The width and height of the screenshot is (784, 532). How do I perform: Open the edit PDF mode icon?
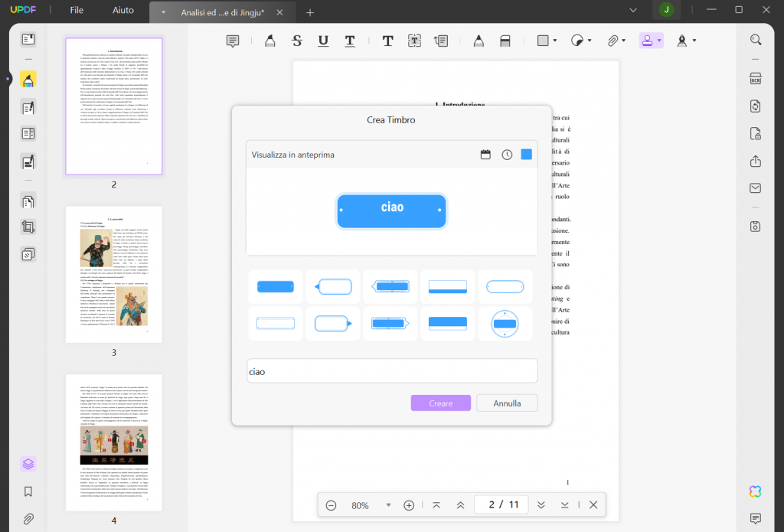tap(28, 107)
